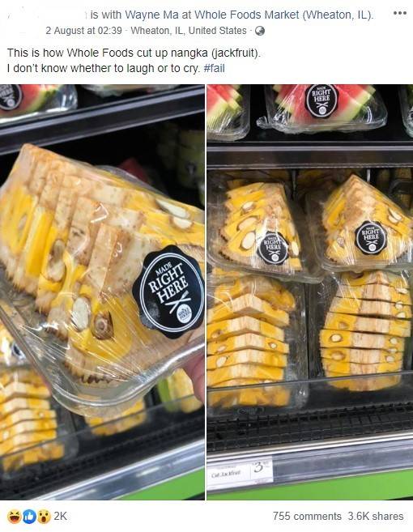Open the #fail hashtag link
This screenshot has height=532, width=413.
click(x=214, y=68)
